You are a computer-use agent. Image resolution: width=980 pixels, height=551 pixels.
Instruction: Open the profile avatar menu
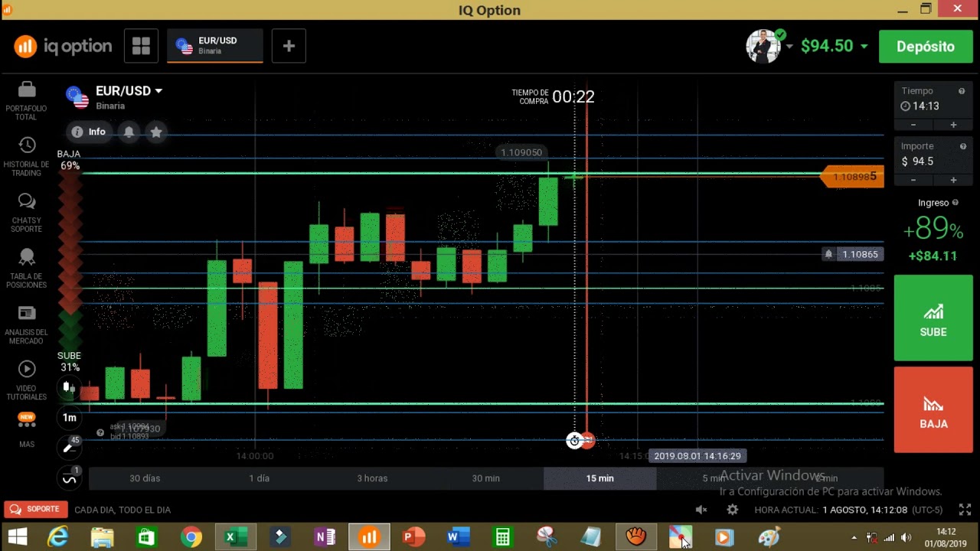764,46
